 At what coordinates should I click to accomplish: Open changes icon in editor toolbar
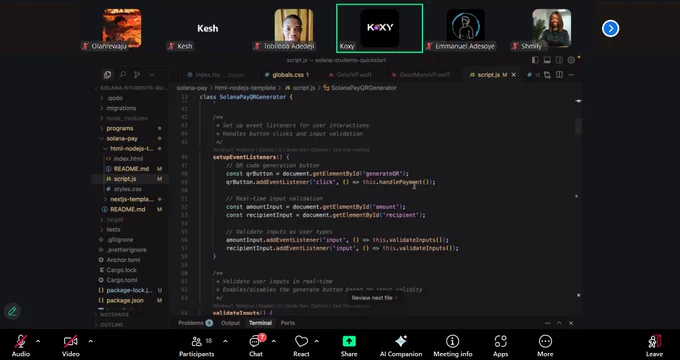click(547, 75)
